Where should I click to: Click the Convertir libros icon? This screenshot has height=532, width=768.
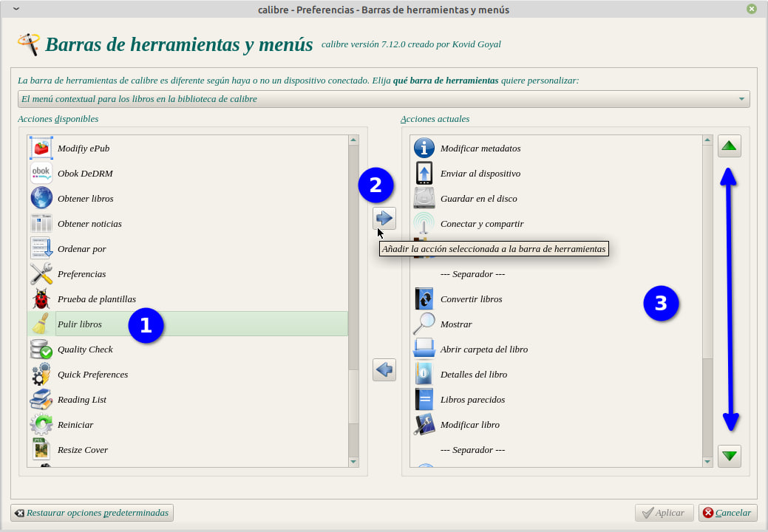pos(424,299)
